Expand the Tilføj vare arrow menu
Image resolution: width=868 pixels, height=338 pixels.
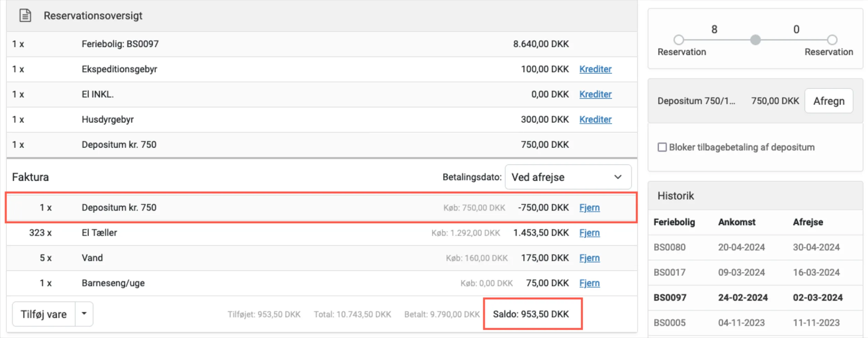point(84,314)
